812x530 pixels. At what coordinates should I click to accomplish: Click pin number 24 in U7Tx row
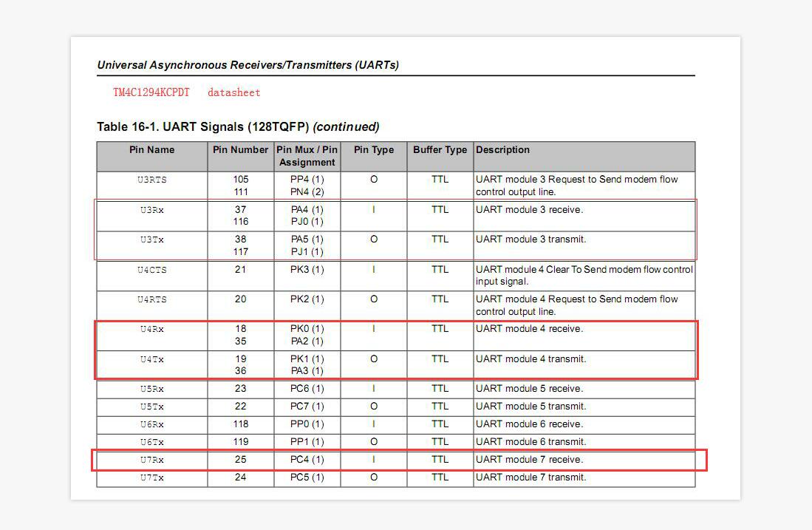(x=241, y=478)
